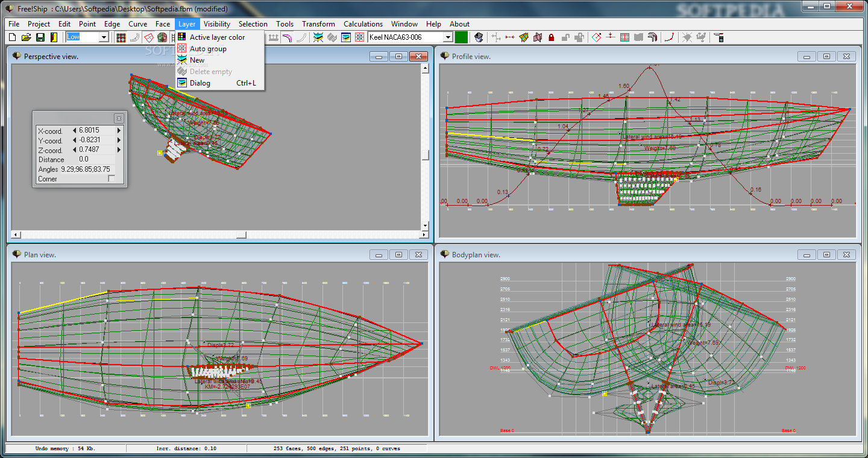Click the red diamond with arrow toolbar icon
This screenshot has width=868, height=458.
click(x=597, y=37)
